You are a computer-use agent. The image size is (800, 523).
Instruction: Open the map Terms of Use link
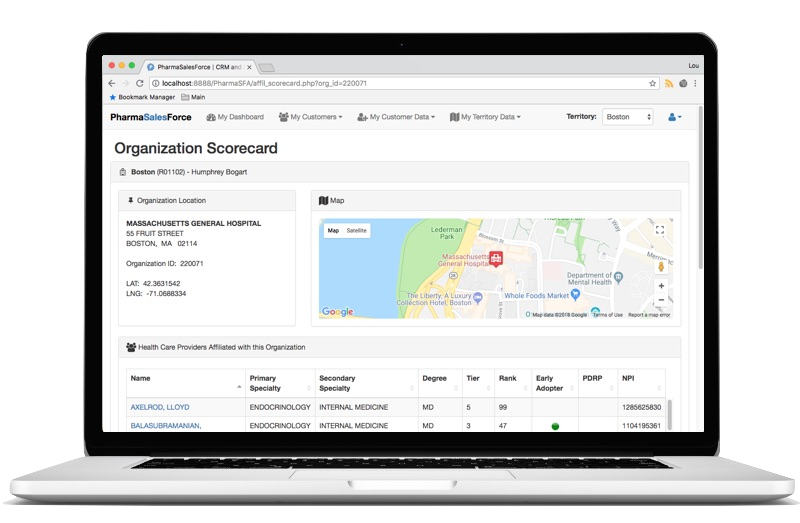pyautogui.click(x=608, y=315)
